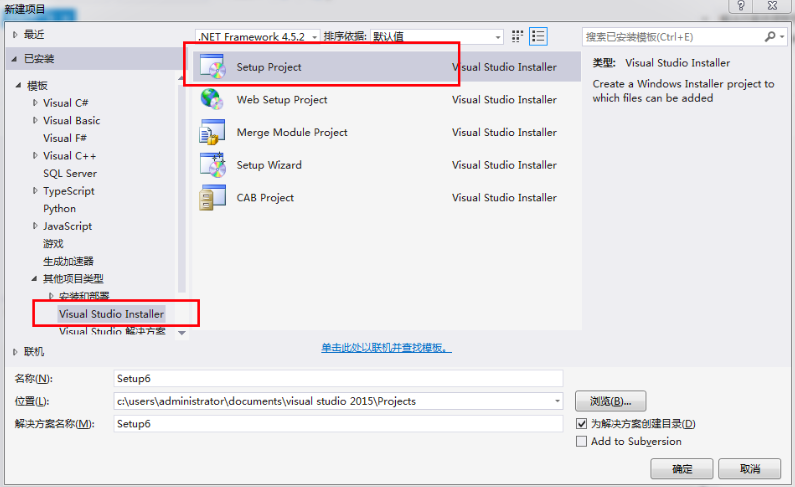Select Visual F# in the tree

point(65,138)
